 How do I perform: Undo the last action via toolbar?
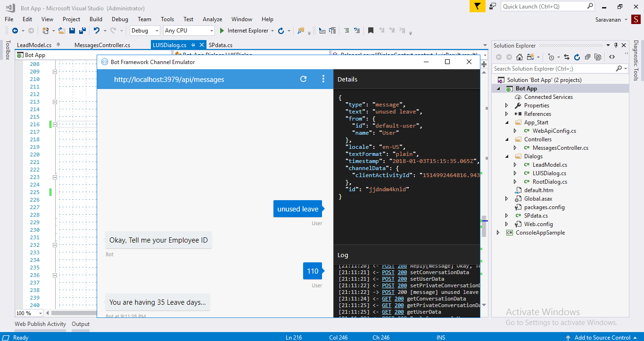point(97,31)
